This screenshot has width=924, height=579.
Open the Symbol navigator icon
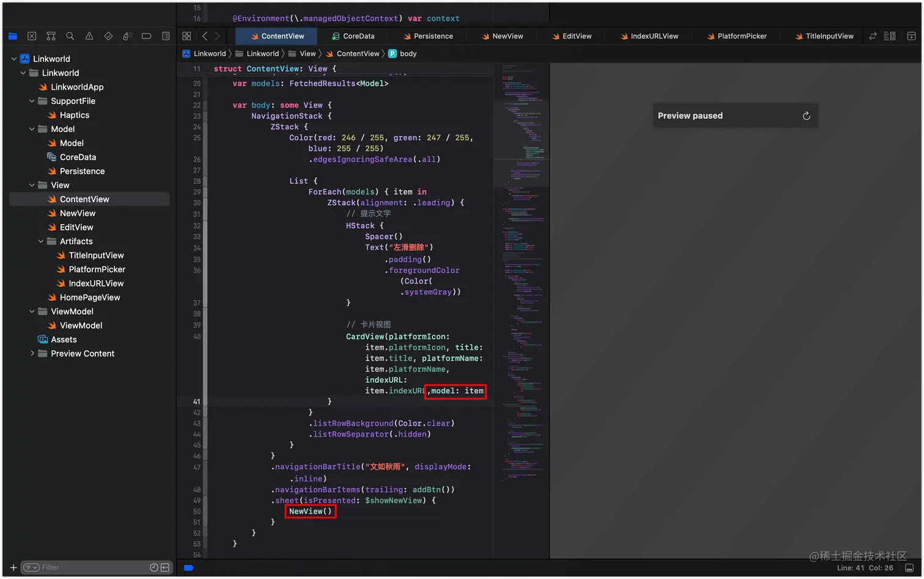pyautogui.click(x=51, y=37)
